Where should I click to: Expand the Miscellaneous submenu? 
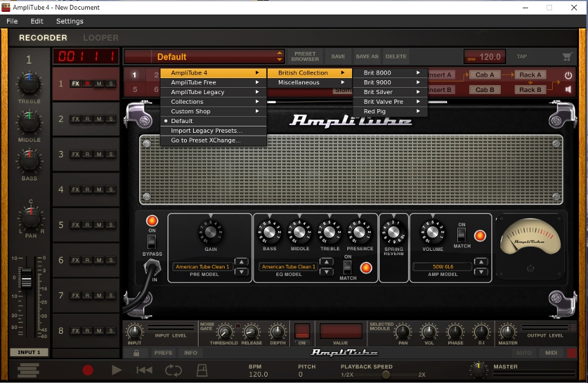coord(310,82)
